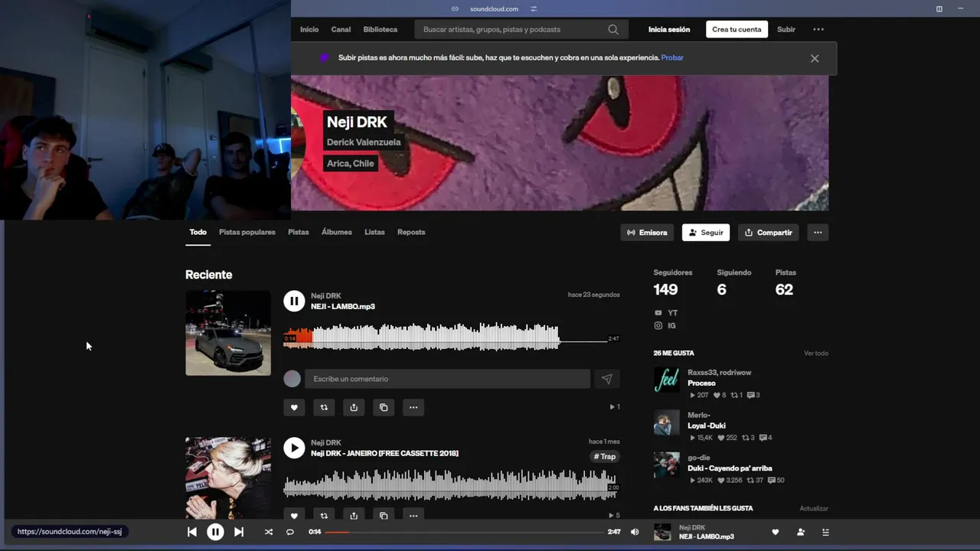Click search magnifier icon

click(x=613, y=29)
